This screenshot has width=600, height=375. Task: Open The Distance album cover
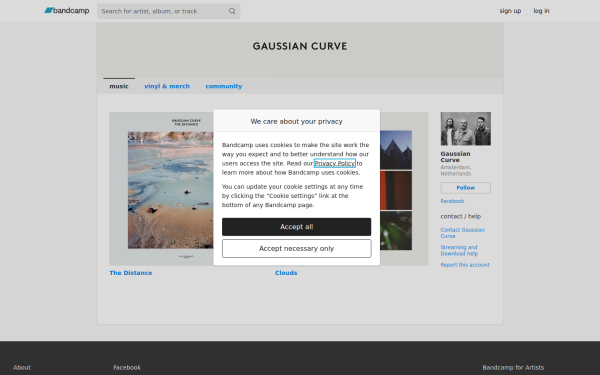[161, 189]
